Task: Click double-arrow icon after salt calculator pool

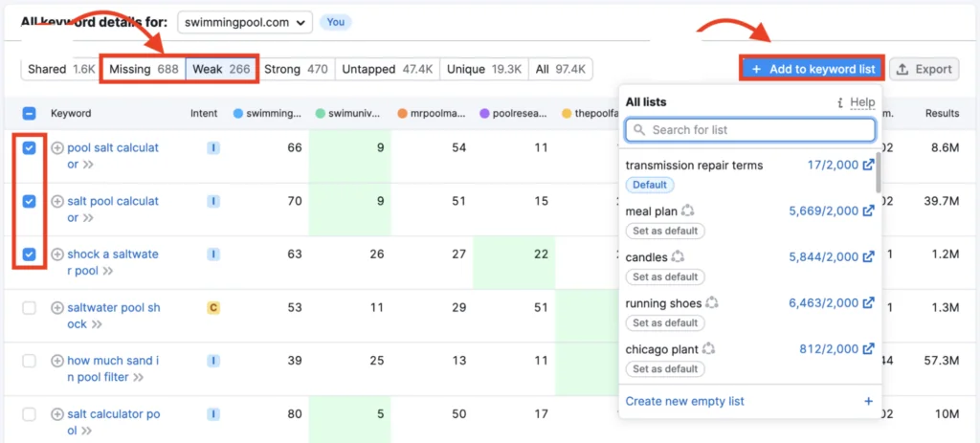Action: point(87,431)
